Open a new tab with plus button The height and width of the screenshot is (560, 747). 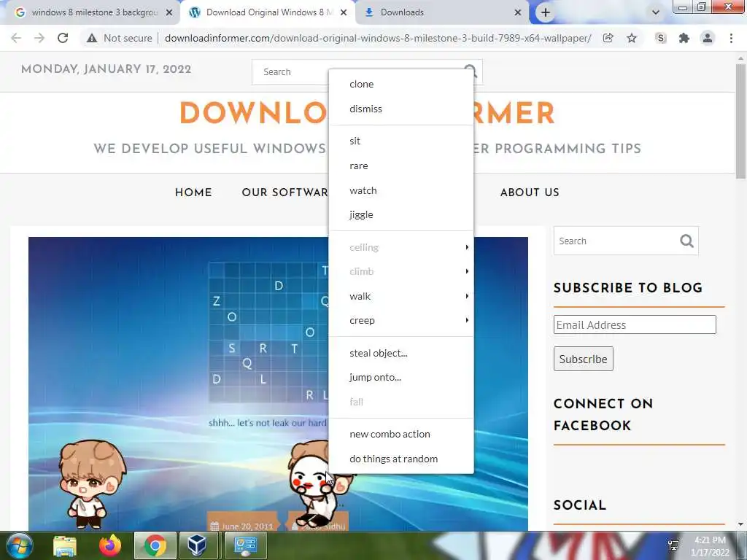546,12
